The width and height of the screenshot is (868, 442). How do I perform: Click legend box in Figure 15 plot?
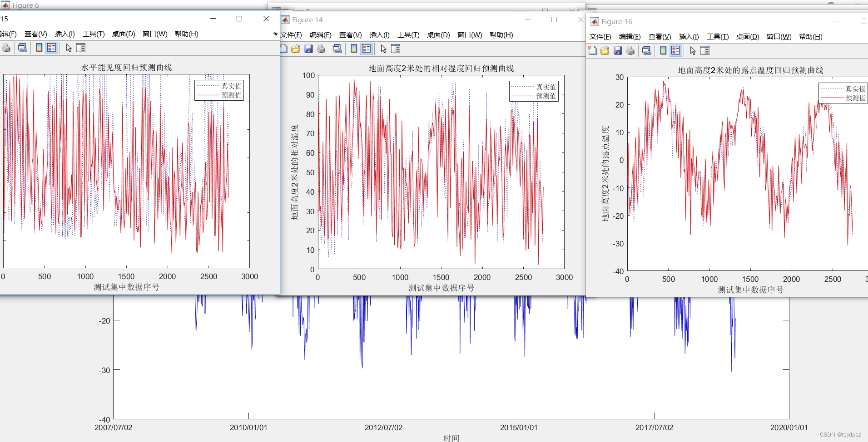click(219, 90)
